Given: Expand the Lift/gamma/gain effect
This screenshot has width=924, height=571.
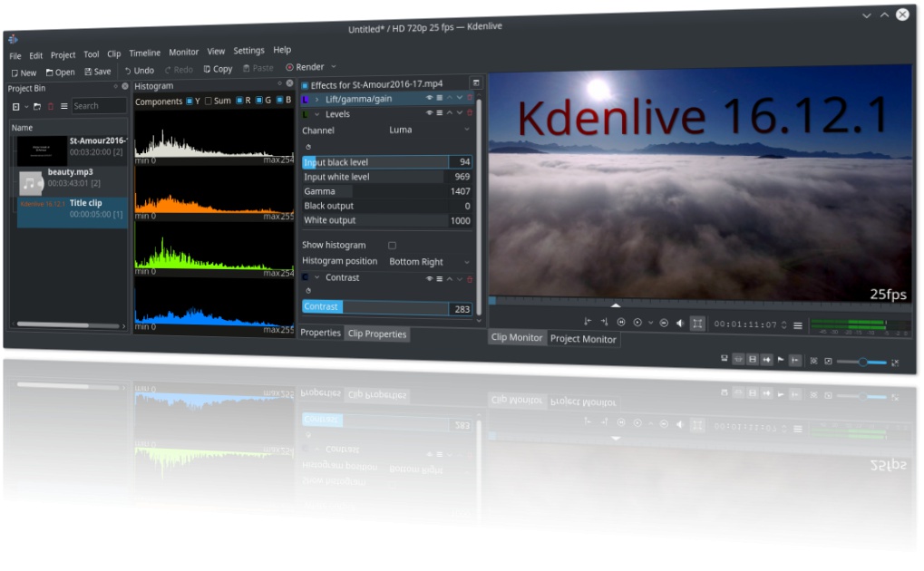Looking at the screenshot, I should click(x=316, y=99).
